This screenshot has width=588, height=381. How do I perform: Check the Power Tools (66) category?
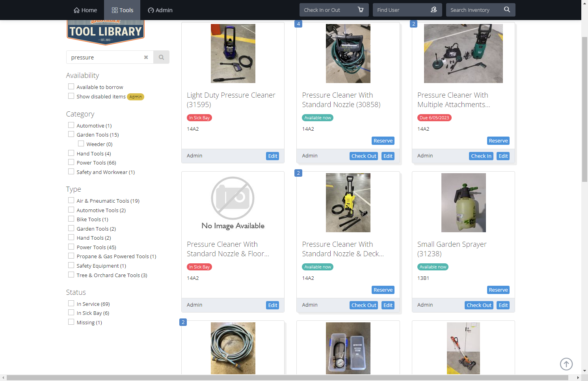71,162
